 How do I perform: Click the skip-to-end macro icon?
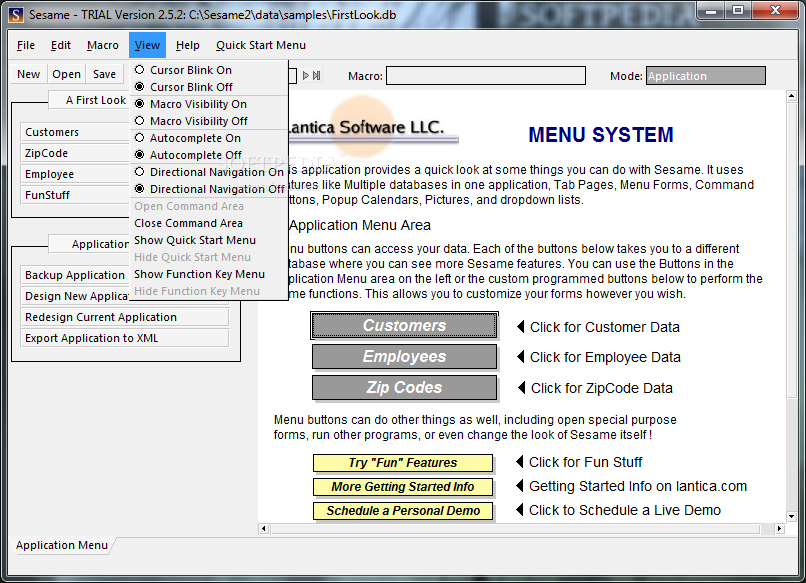(317, 76)
